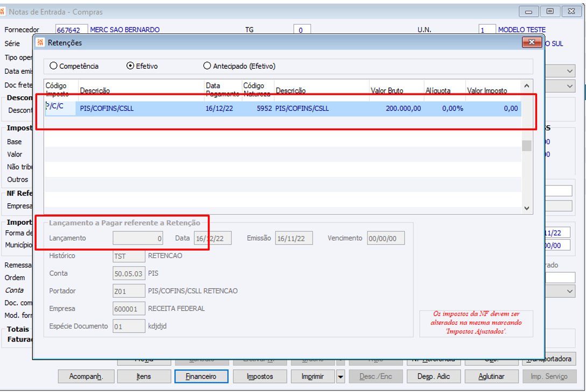Viewport: 586px width, 392px height.
Task: Click the Empresa field 600001
Action: 129,309
